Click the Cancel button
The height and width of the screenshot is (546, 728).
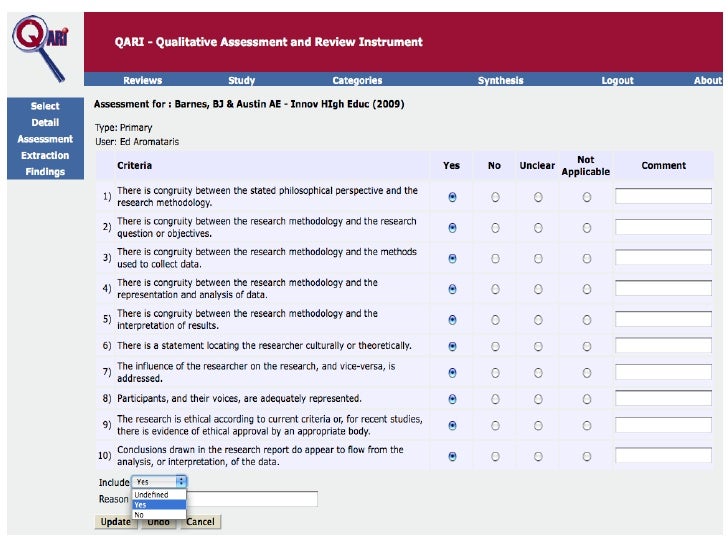pos(201,522)
